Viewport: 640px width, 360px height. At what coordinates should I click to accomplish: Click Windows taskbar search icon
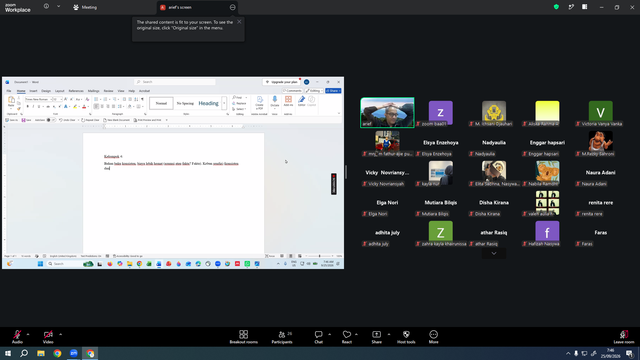[24, 353]
